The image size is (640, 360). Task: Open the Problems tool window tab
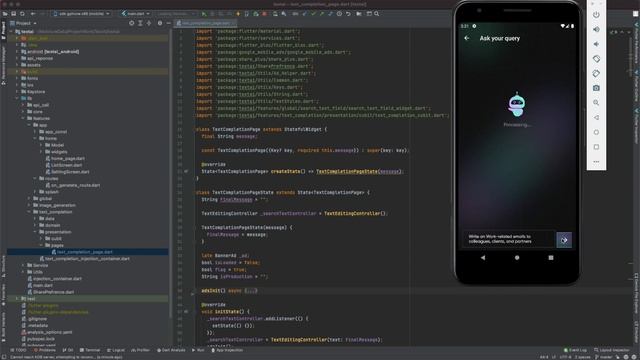pos(44,350)
